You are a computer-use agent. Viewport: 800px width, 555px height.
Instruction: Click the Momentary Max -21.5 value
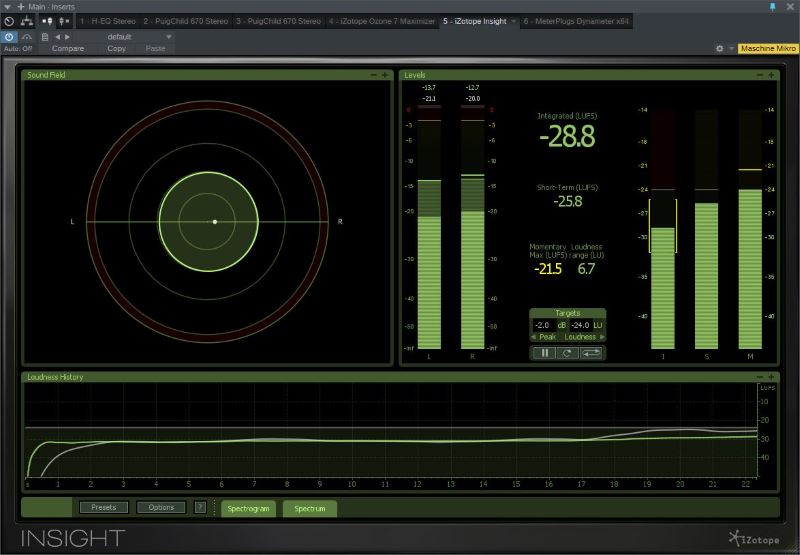click(548, 269)
